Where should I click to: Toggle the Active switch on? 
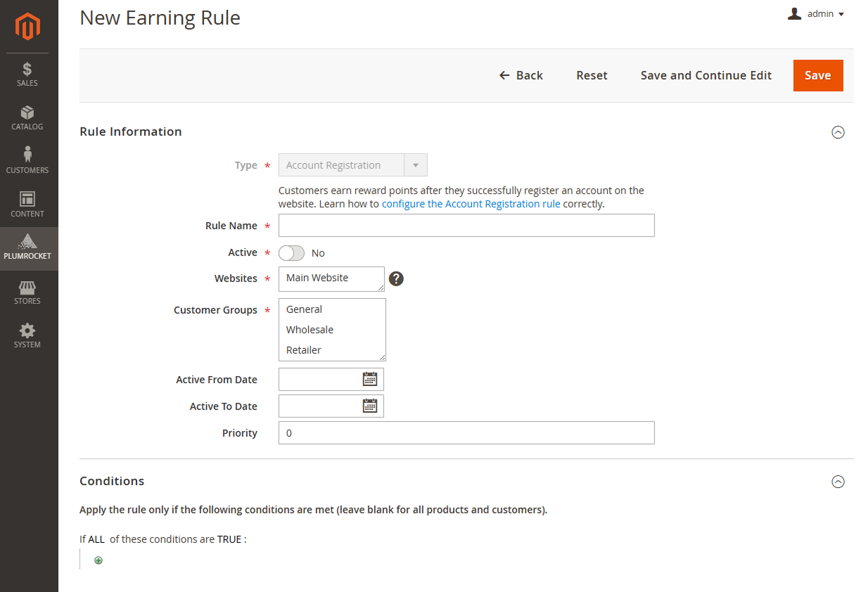pos(292,253)
